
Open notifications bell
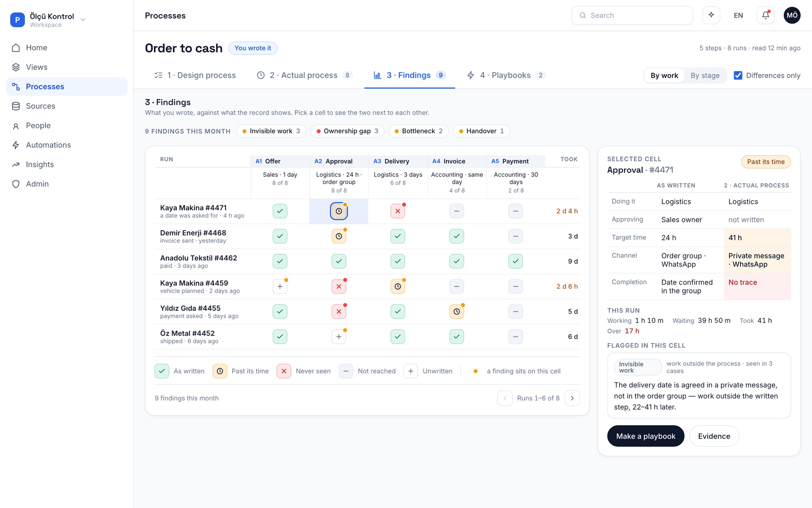(765, 15)
